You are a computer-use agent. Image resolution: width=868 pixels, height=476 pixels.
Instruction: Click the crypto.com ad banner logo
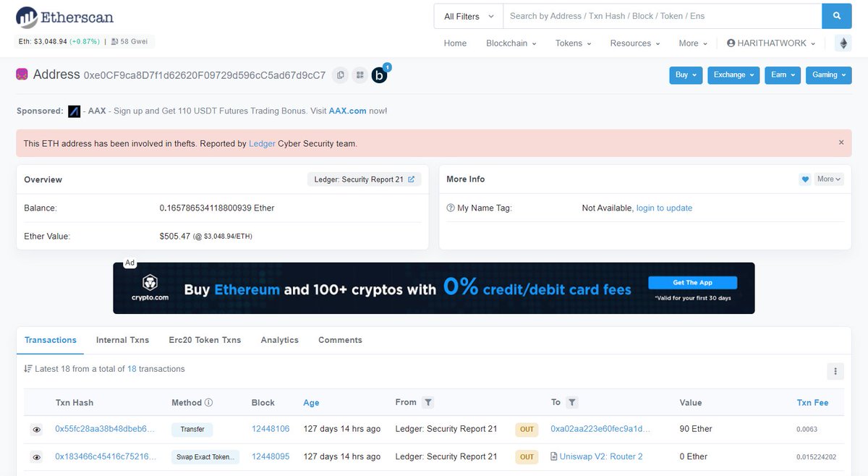pyautogui.click(x=150, y=287)
